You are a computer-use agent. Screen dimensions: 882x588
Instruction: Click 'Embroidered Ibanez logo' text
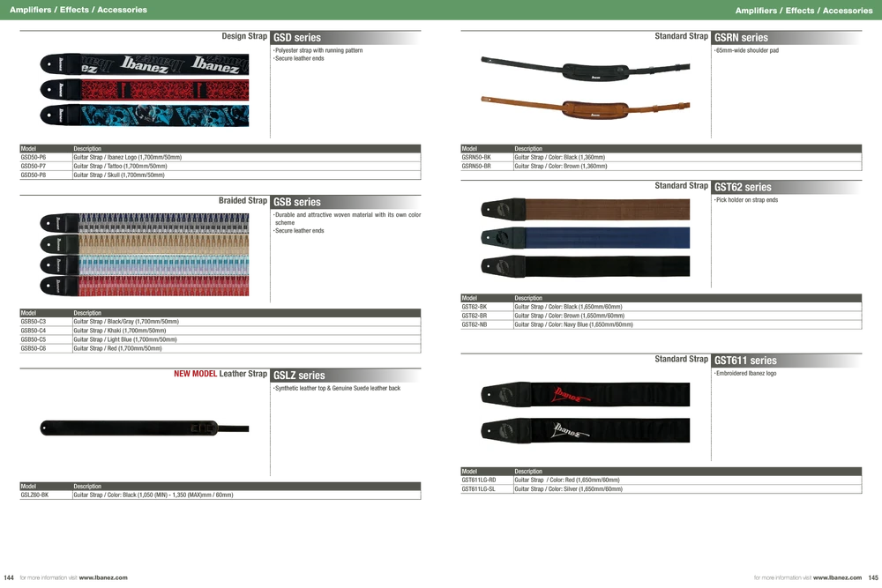(746, 373)
